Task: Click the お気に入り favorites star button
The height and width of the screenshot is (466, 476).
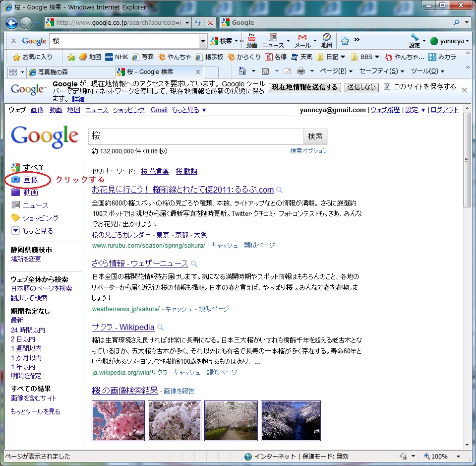Action: [33, 57]
